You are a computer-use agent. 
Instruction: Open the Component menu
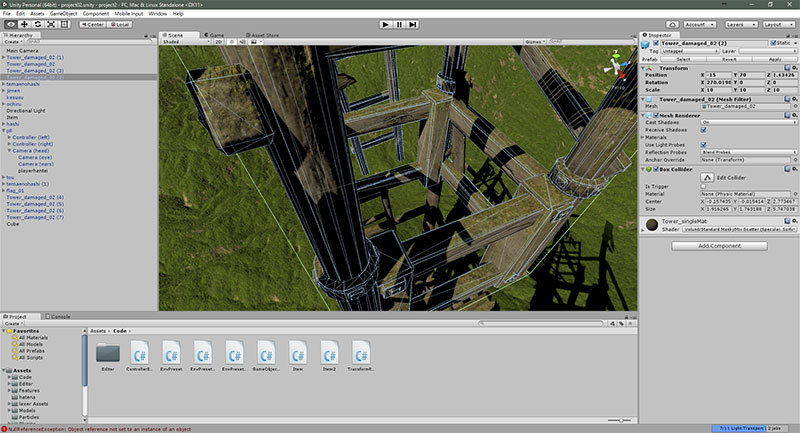click(96, 14)
